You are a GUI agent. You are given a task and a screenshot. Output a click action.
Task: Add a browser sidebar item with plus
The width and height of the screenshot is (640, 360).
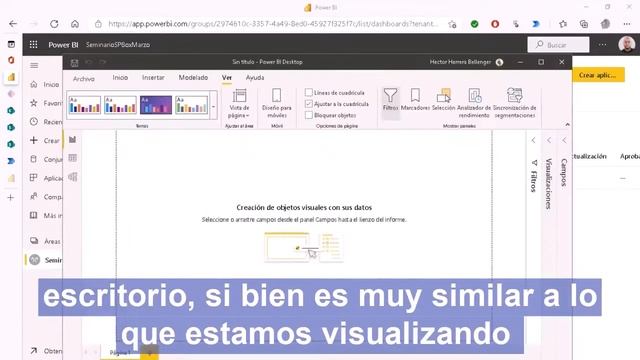11,198
